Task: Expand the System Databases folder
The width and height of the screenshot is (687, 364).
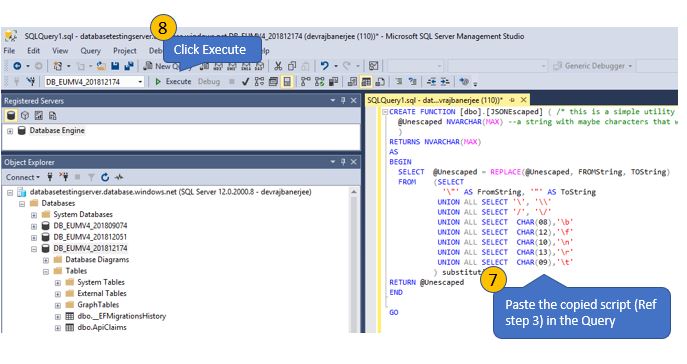Action: [34, 215]
